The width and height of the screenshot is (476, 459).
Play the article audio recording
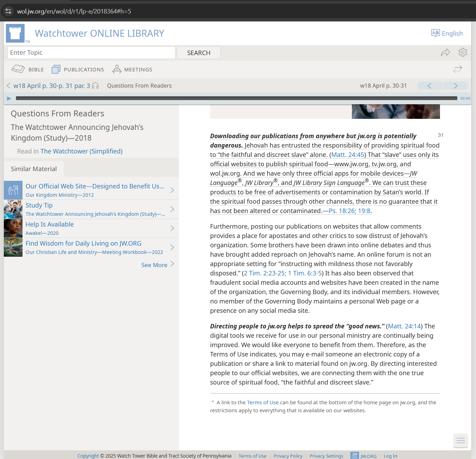pyautogui.click(x=9, y=98)
